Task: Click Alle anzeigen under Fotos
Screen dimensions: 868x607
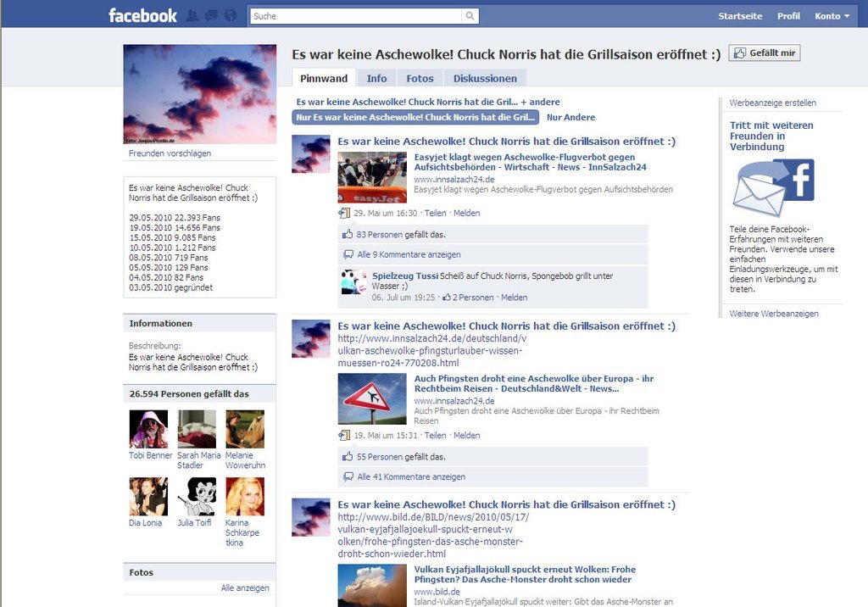Action: (245, 588)
